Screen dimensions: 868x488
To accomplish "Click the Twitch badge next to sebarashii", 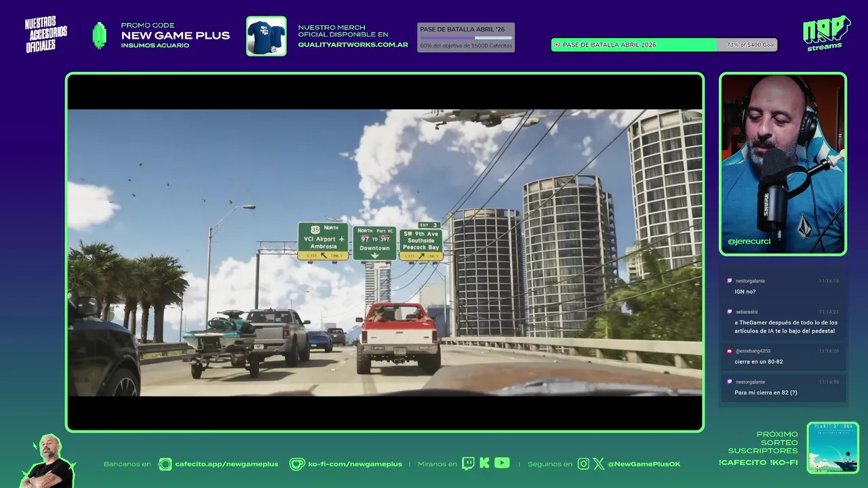I will [730, 312].
